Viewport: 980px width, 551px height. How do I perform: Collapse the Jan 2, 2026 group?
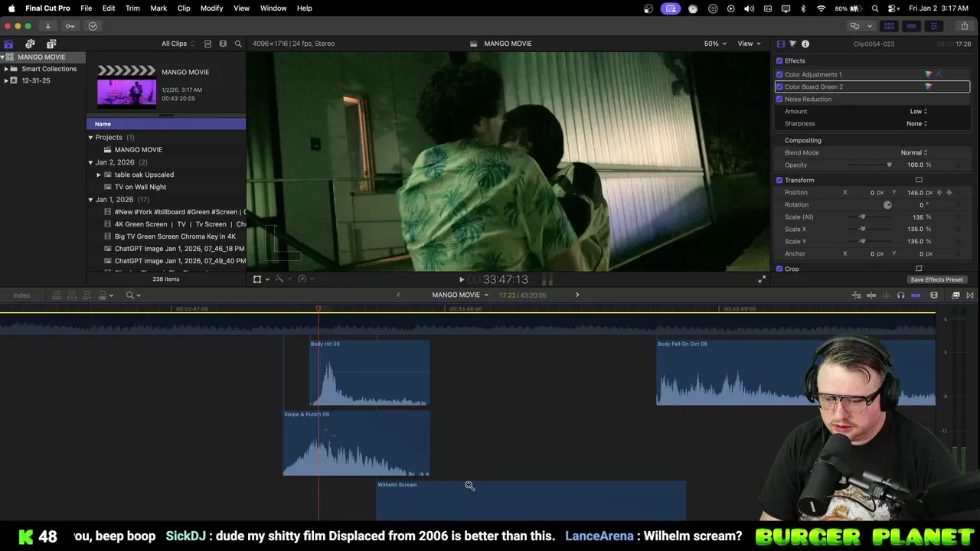tap(90, 162)
